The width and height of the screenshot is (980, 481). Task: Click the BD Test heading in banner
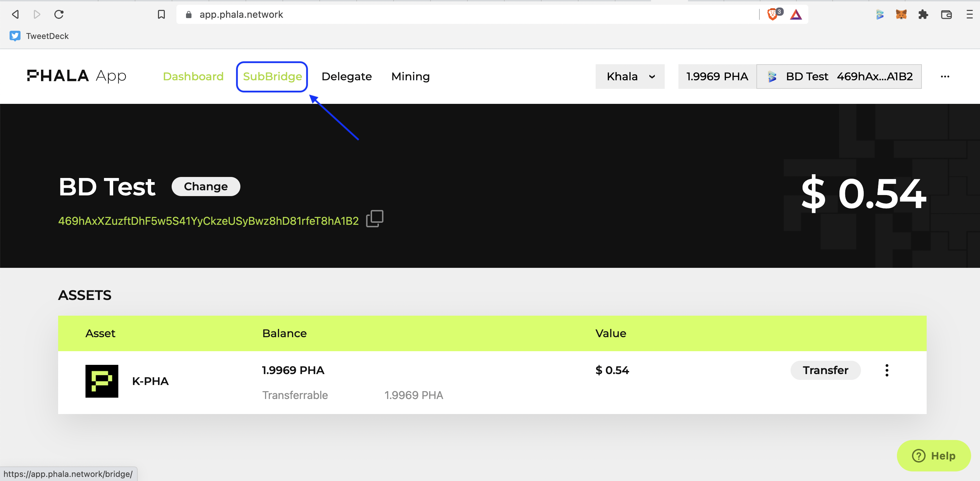107,187
